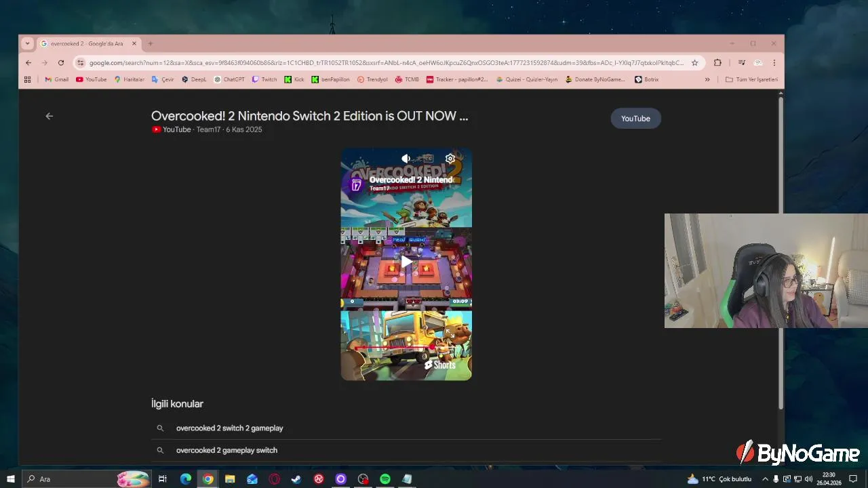Screen dimensions: 868x488
Task: Open the Botrix bookmark
Action: tap(647, 79)
